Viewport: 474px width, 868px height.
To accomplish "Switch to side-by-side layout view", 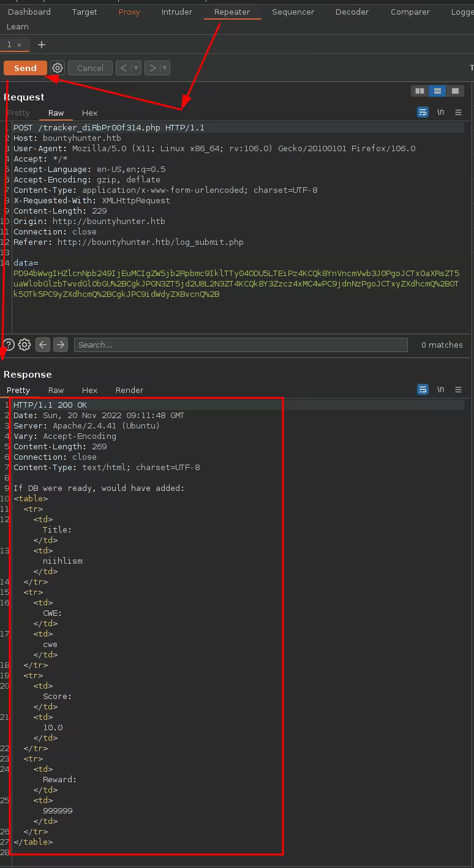I will pos(419,91).
